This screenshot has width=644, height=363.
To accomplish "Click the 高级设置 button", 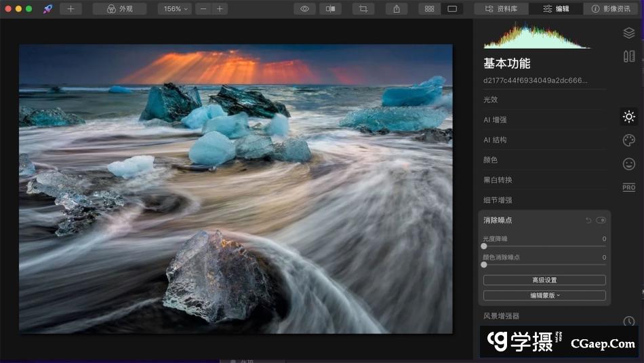I will (544, 280).
